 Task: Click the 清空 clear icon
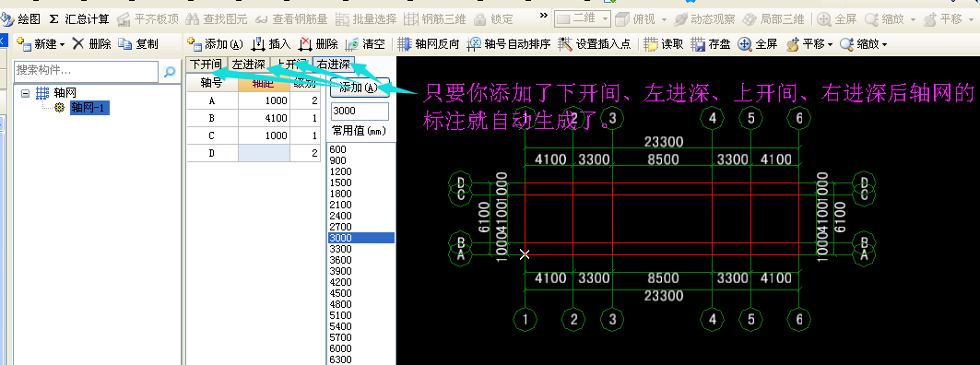352,43
